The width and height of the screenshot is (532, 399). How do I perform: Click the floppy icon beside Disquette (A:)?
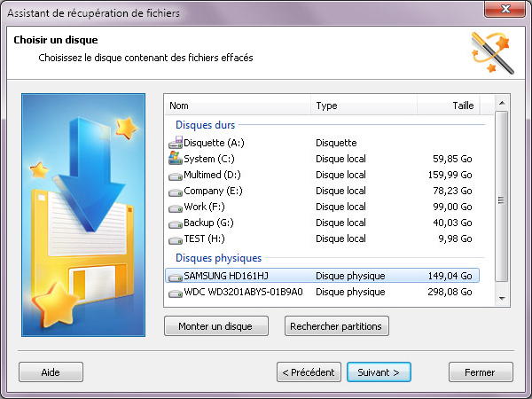pos(176,143)
